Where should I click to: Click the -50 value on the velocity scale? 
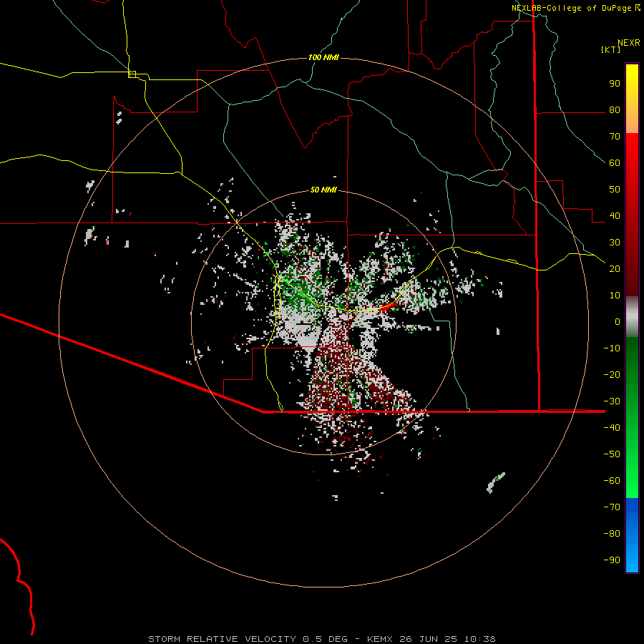point(612,454)
